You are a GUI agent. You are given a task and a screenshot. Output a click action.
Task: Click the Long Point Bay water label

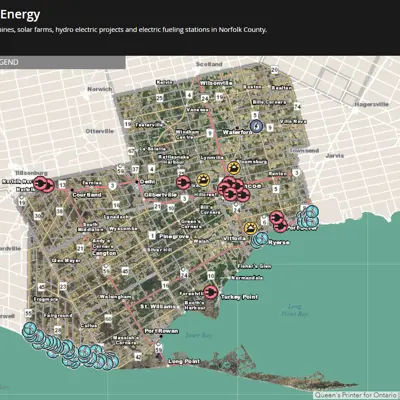pyautogui.click(x=294, y=310)
